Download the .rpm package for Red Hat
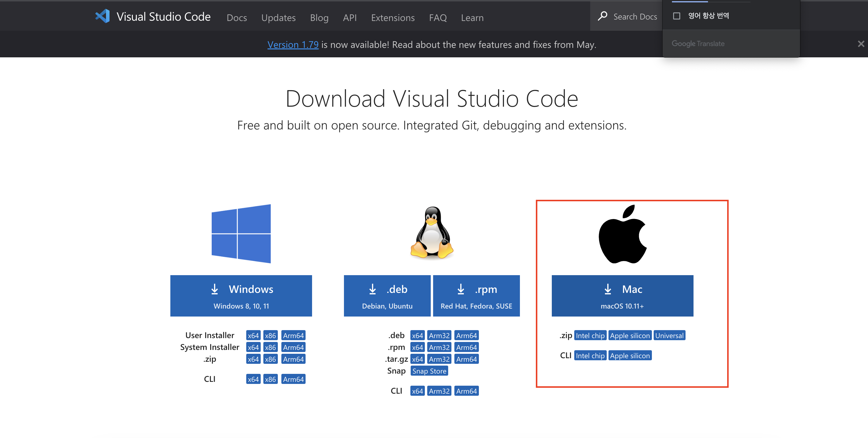 click(x=476, y=296)
